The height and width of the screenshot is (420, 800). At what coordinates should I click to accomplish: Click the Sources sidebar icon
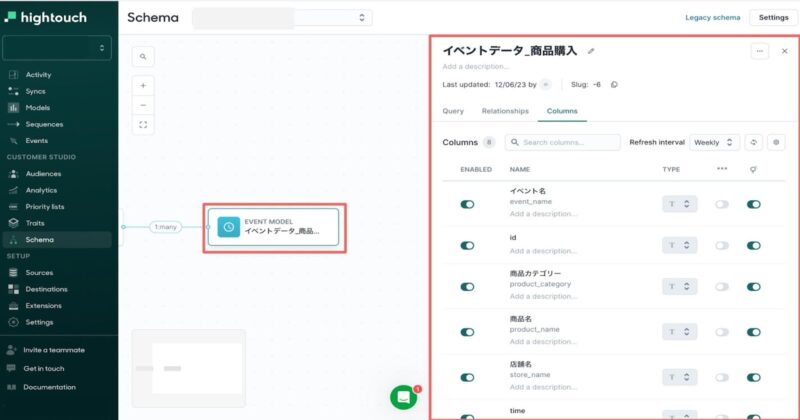click(13, 273)
